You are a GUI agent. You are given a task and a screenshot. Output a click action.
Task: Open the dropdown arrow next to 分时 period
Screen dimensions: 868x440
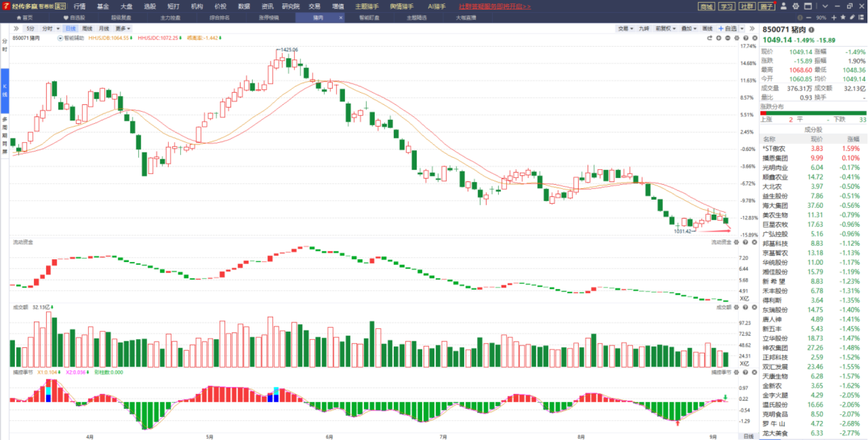58,29
